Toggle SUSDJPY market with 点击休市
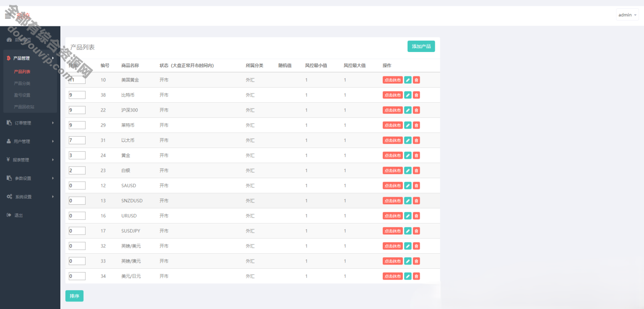This screenshot has width=644, height=309. pos(392,231)
